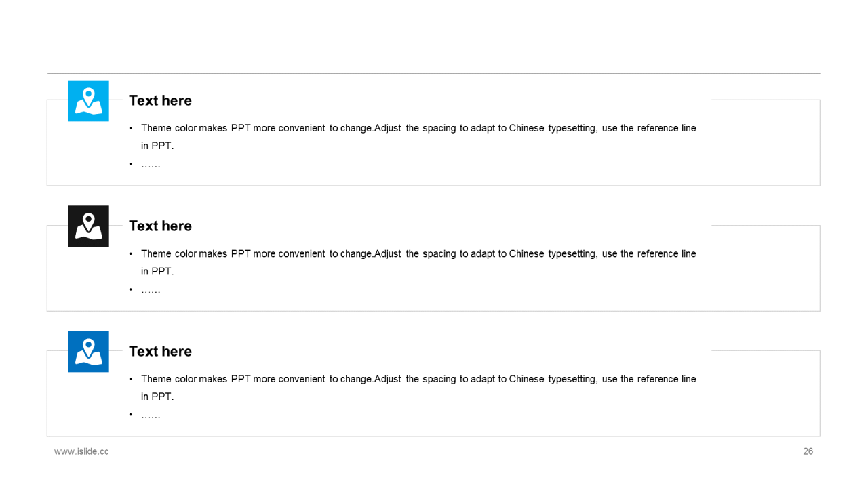This screenshot has height=488, width=868.
Task: Click the black map pin icon
Action: (88, 226)
